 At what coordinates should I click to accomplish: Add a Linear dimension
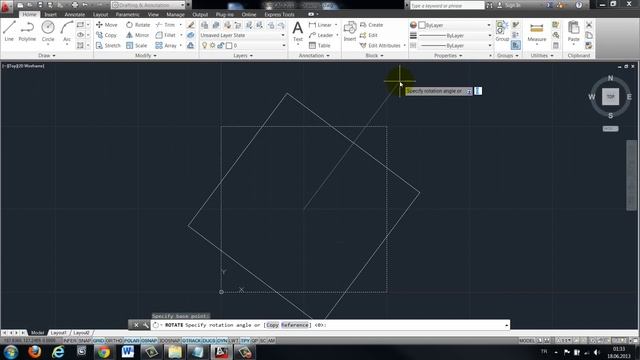(x=321, y=25)
